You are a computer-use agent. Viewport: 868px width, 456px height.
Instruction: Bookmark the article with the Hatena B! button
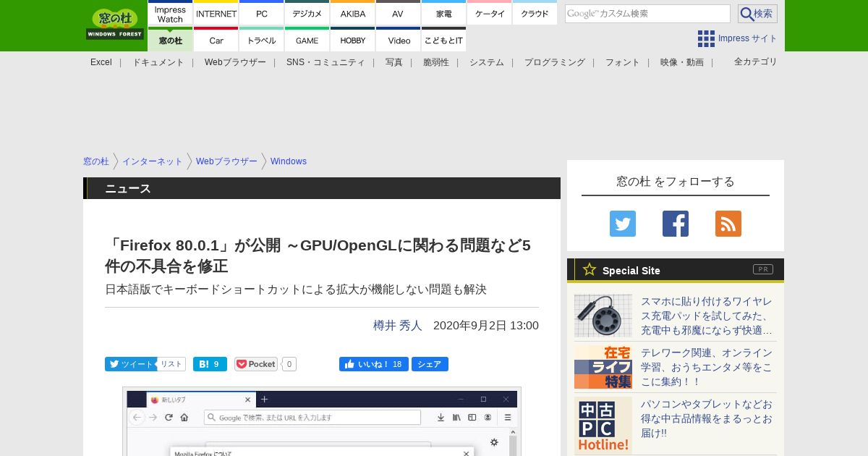coord(210,364)
